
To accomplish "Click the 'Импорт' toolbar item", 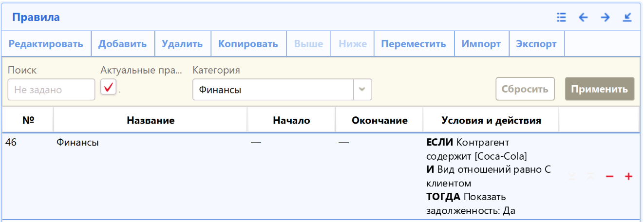I will (x=481, y=44).
